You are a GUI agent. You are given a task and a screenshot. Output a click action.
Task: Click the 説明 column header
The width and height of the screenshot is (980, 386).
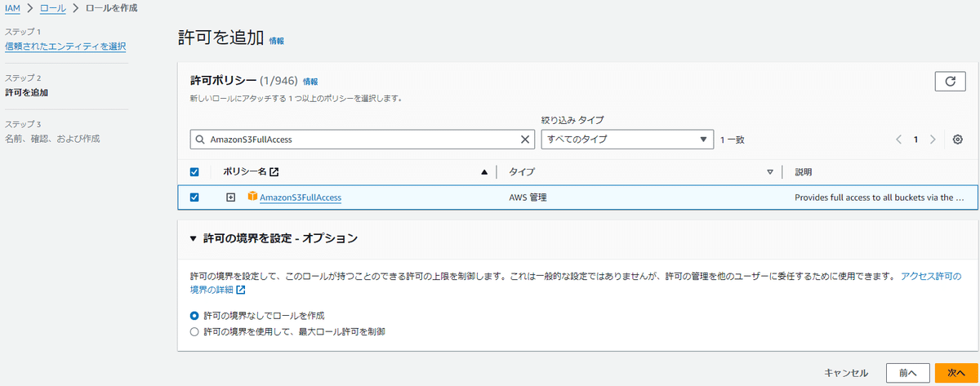[x=803, y=172]
